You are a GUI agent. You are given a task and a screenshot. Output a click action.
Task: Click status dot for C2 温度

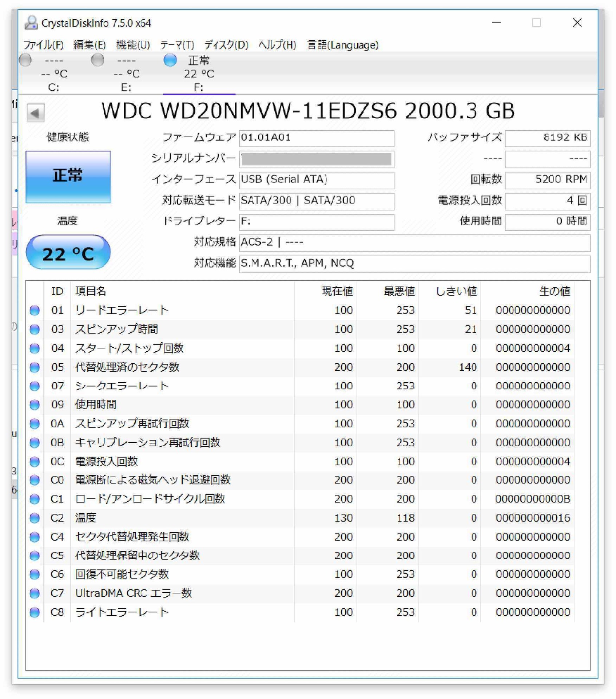(x=35, y=518)
